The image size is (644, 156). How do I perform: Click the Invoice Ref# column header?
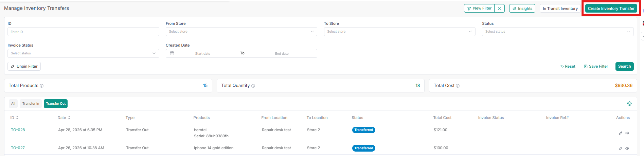click(557, 118)
